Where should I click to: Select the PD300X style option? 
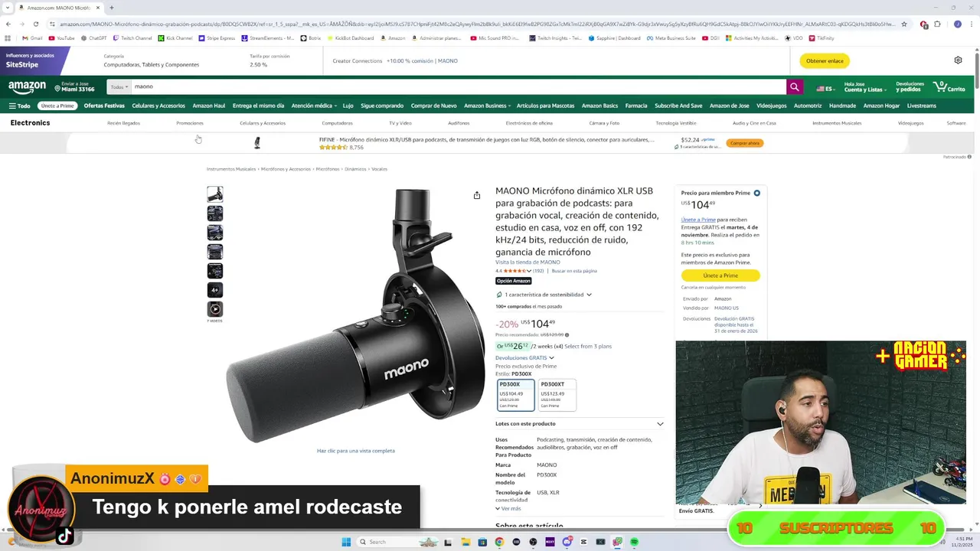point(516,395)
